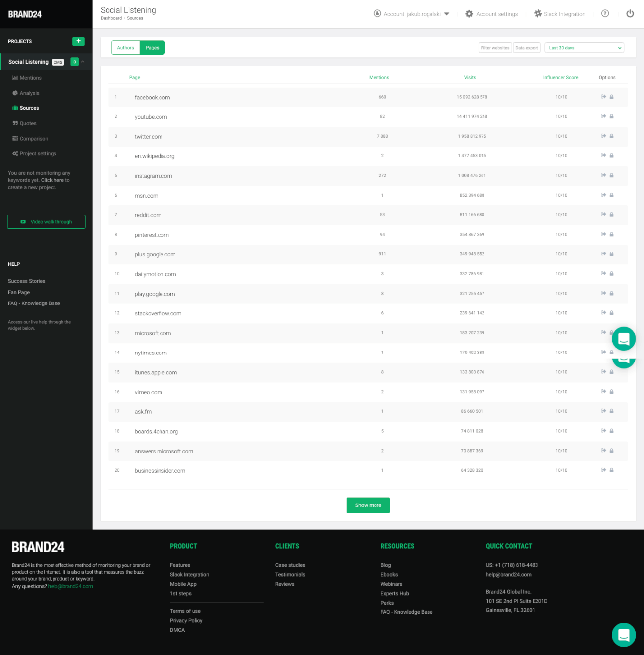Open Account settings in the header
The width and height of the screenshot is (644, 655).
[x=491, y=14]
